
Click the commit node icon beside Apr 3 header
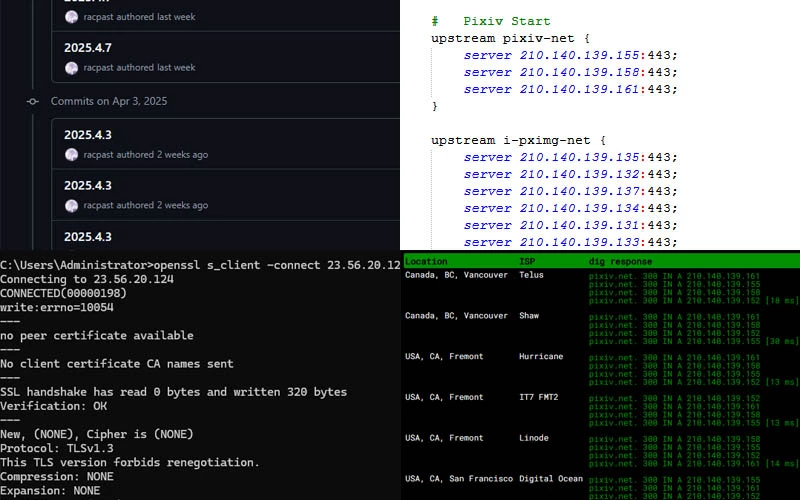[32, 101]
